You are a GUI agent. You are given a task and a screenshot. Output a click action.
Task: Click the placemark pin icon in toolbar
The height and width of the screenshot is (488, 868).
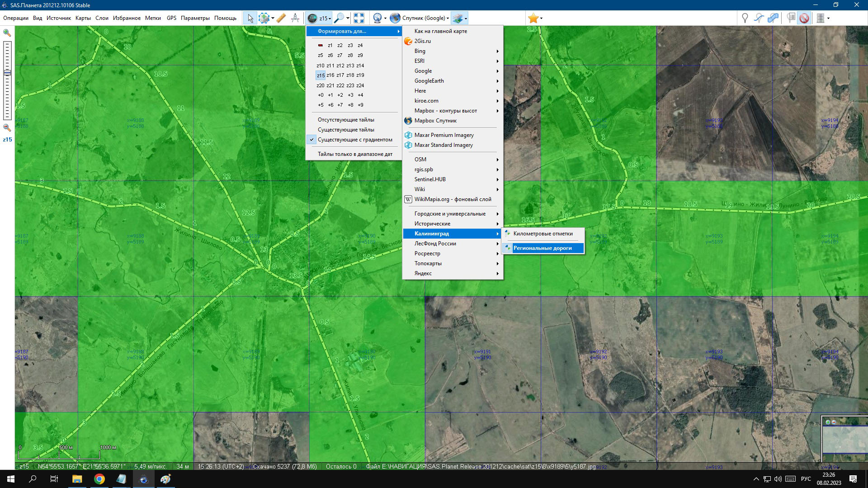pos(745,18)
